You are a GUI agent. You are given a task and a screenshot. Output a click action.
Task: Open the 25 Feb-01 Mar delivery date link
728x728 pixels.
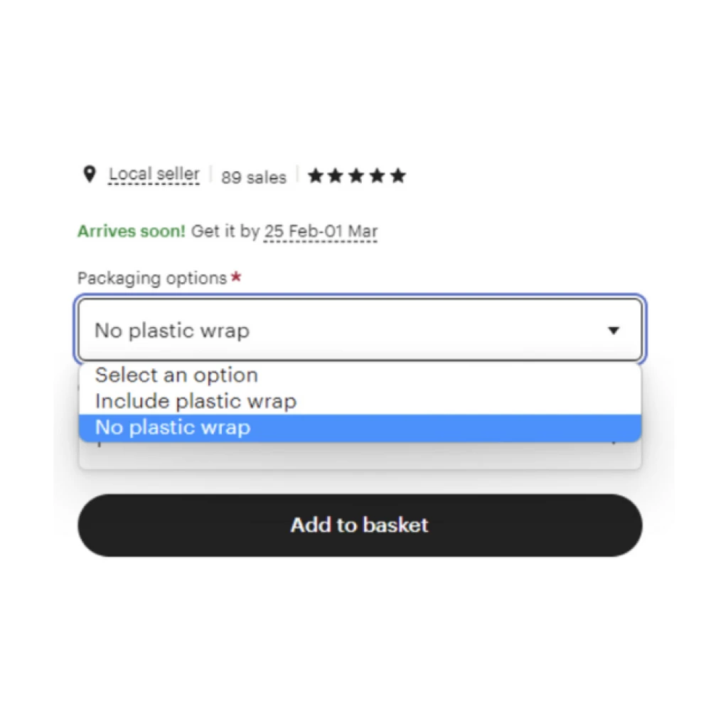pyautogui.click(x=321, y=232)
